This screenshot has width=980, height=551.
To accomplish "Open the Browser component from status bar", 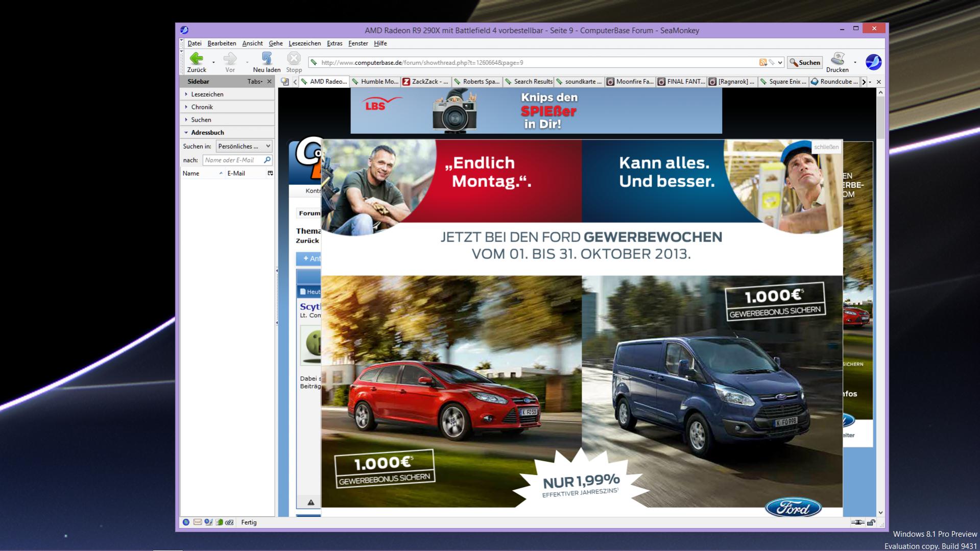I will point(186,522).
